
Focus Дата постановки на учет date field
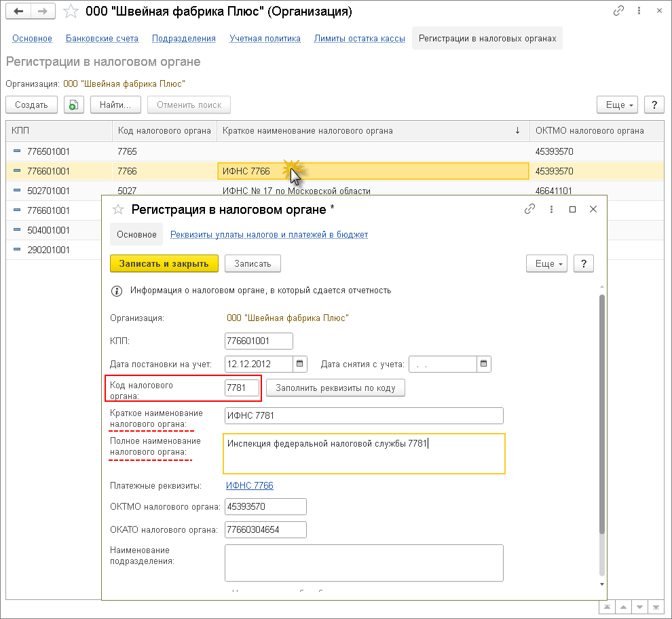click(x=259, y=364)
